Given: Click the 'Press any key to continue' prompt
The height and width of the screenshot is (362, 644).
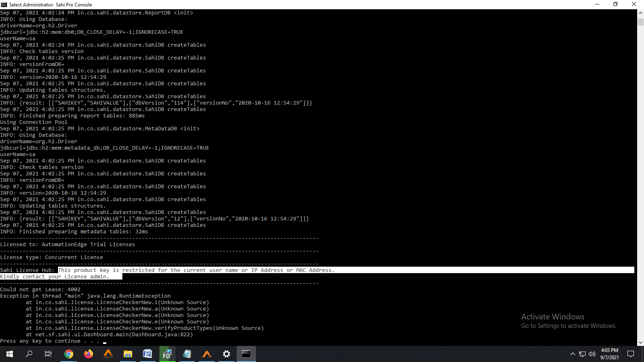Looking at the screenshot, I should coord(50,341).
